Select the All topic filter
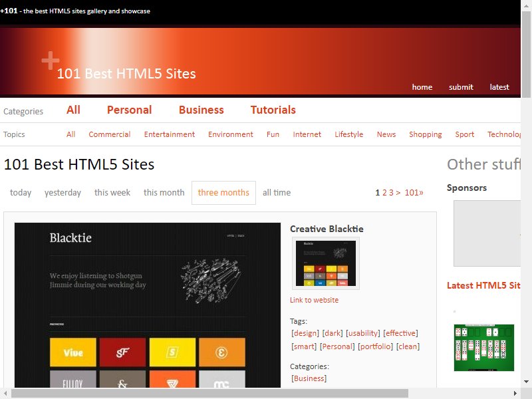 (70, 134)
